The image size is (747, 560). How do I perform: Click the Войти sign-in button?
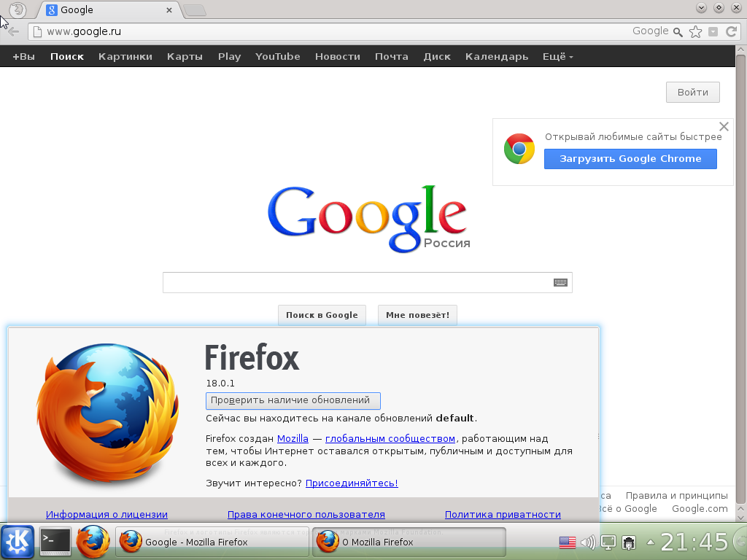pos(693,93)
